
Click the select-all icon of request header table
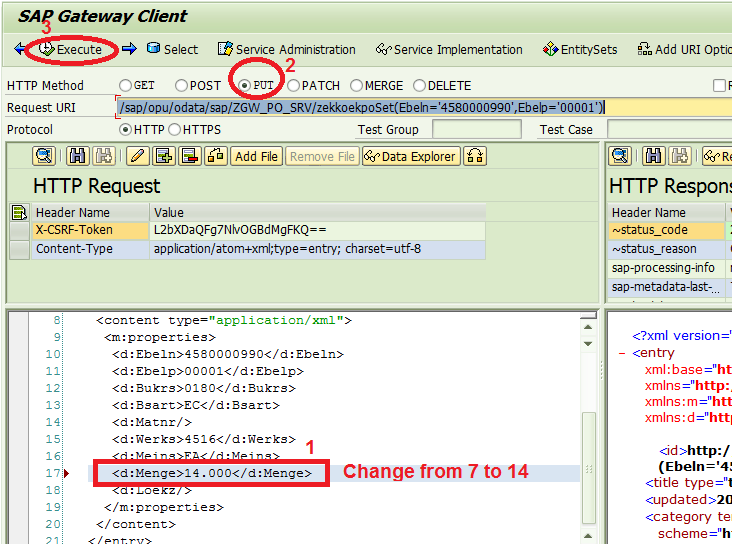tap(19, 212)
